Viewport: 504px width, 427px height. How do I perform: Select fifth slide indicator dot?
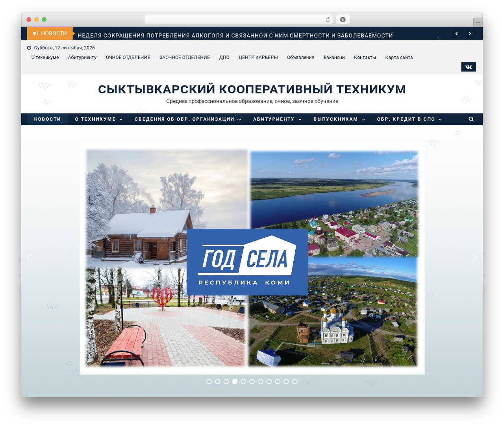coord(243,381)
